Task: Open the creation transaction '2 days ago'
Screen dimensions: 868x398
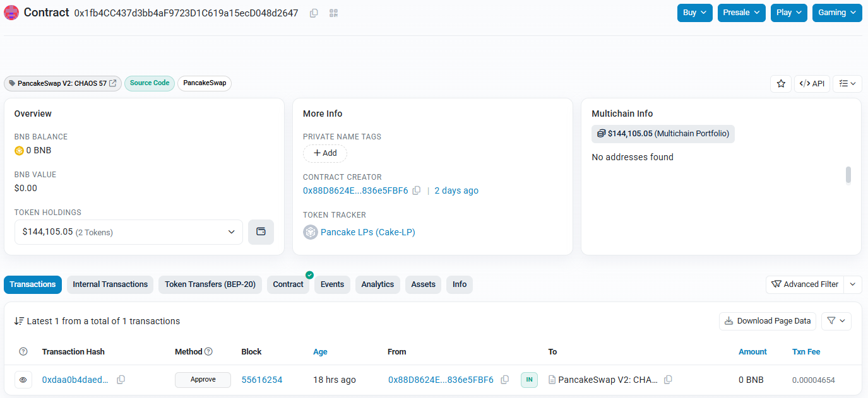Action: point(456,190)
